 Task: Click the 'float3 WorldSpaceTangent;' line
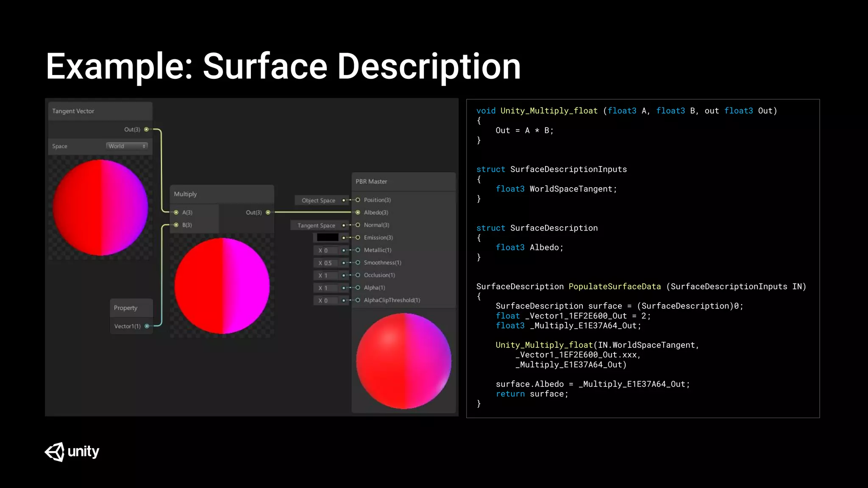click(x=556, y=189)
